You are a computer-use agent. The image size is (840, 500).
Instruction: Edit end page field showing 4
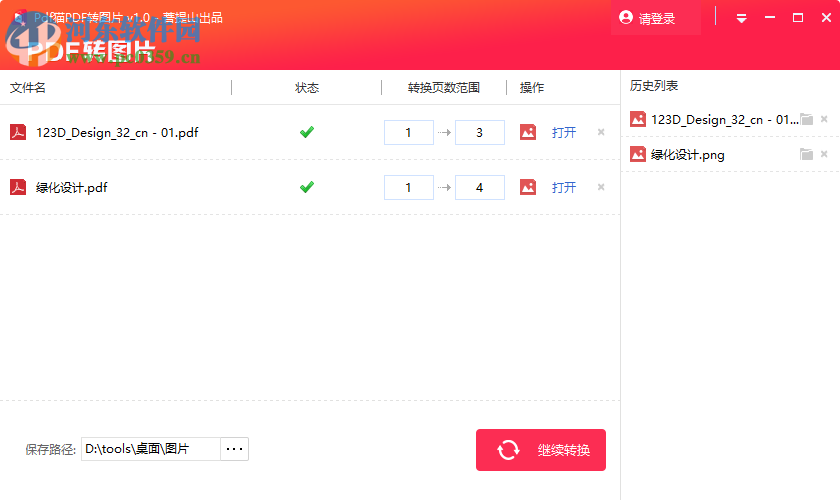tap(479, 188)
